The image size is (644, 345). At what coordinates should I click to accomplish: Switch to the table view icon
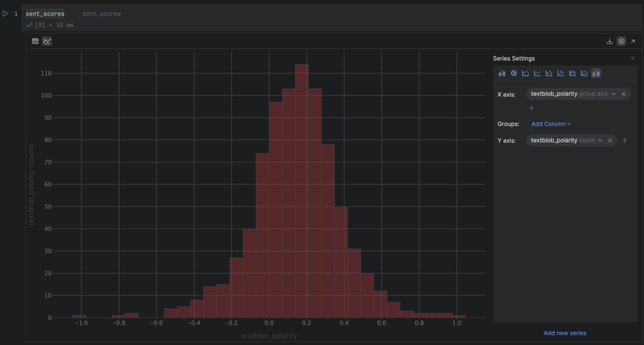[35, 41]
